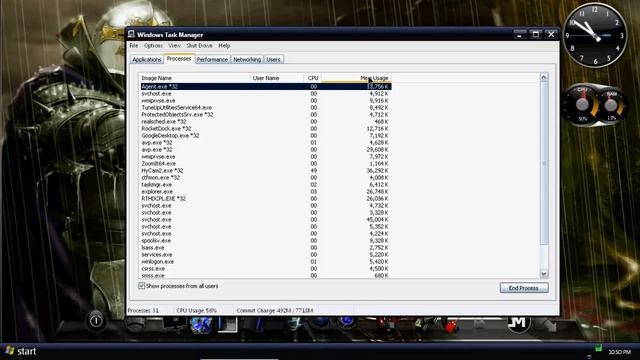Screen dimensions: 640x360
Task: Click the 4,224 K svchost.exe memory cell
Action: click(380, 233)
